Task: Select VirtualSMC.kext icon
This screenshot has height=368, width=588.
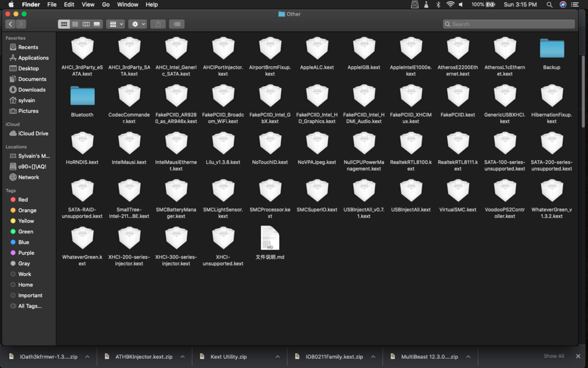Action: pyautogui.click(x=458, y=191)
